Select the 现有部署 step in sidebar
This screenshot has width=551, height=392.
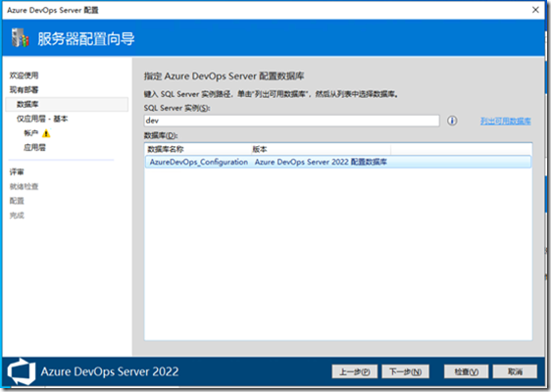24,90
